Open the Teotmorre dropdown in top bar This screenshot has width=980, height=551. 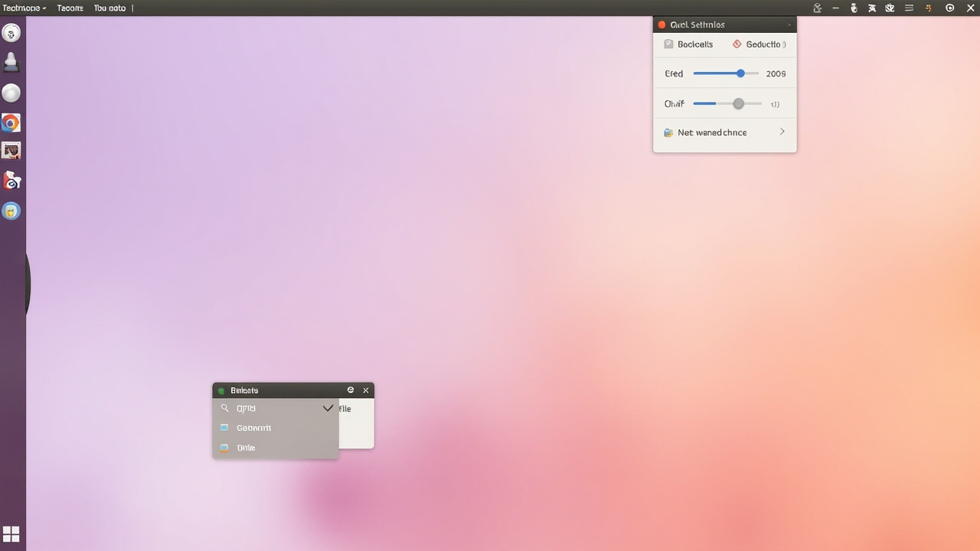(24, 8)
